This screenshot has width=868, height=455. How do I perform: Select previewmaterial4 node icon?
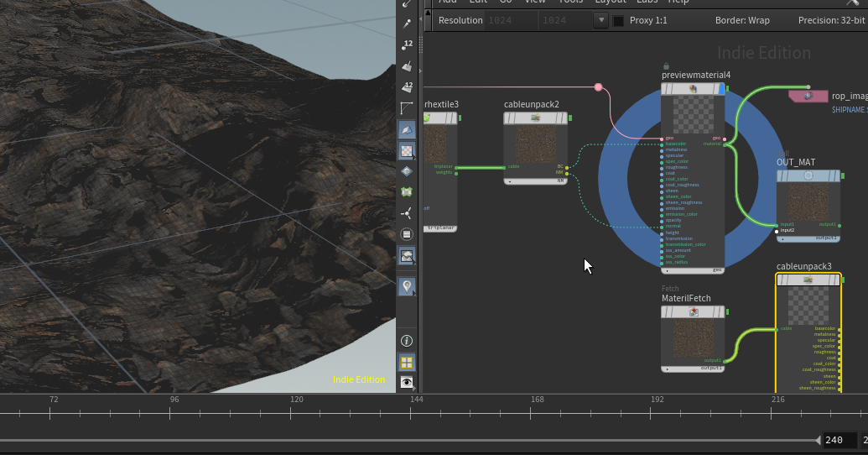693,89
